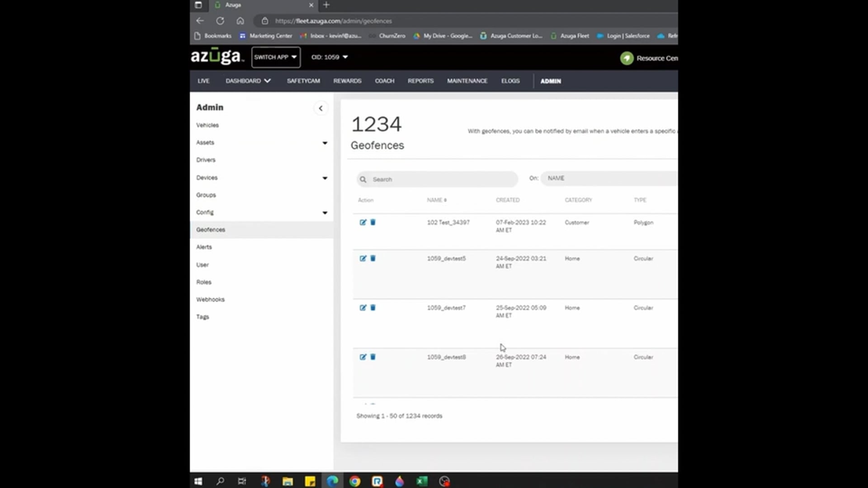
Task: Click edit icon for 1059_devtest5
Action: [x=363, y=258]
